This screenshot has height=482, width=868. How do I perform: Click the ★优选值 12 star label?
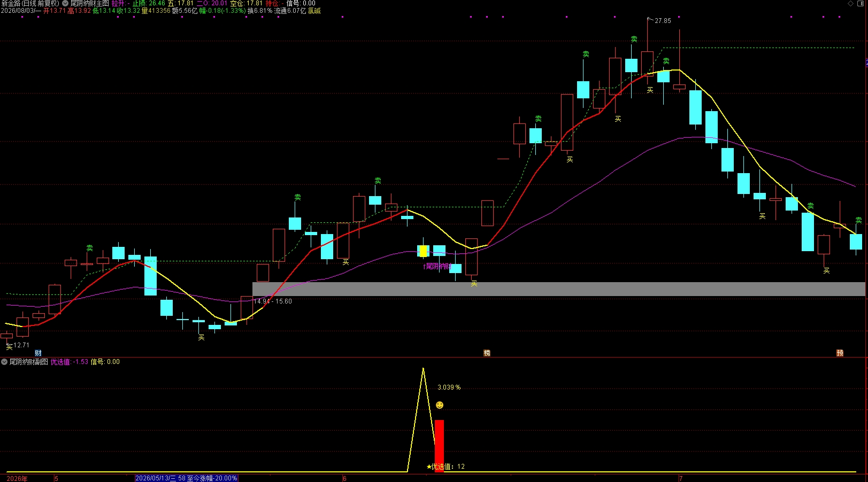point(445,467)
